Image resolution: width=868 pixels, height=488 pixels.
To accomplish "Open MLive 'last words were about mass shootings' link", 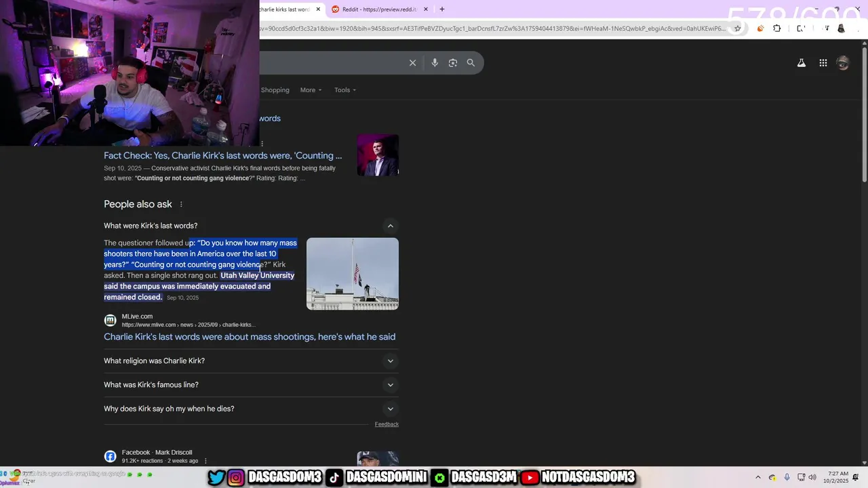I will pyautogui.click(x=250, y=337).
